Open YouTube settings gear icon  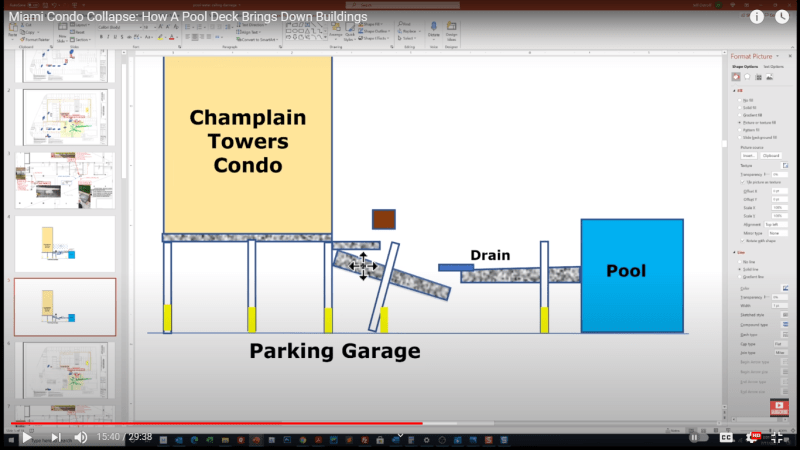[x=753, y=437]
